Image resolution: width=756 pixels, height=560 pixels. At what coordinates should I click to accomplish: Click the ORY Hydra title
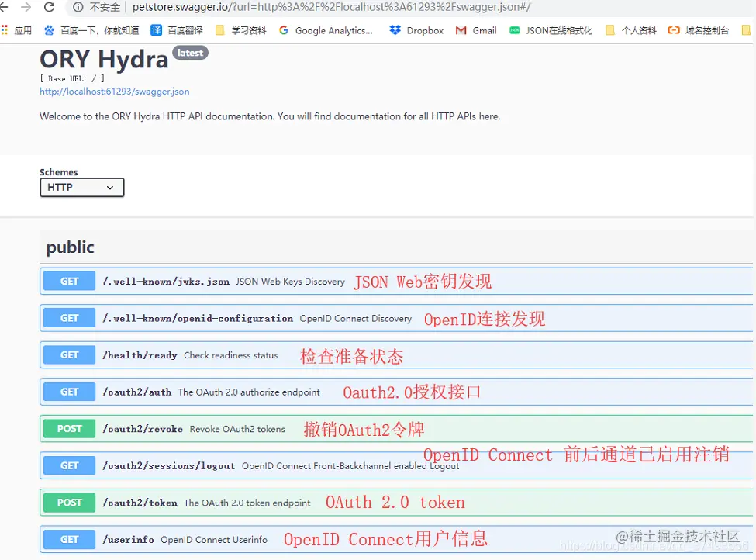(104, 60)
